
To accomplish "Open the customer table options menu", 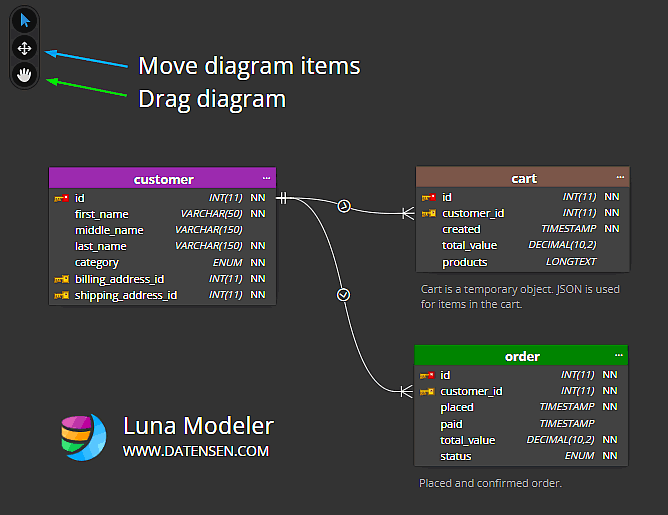I will tap(266, 178).
